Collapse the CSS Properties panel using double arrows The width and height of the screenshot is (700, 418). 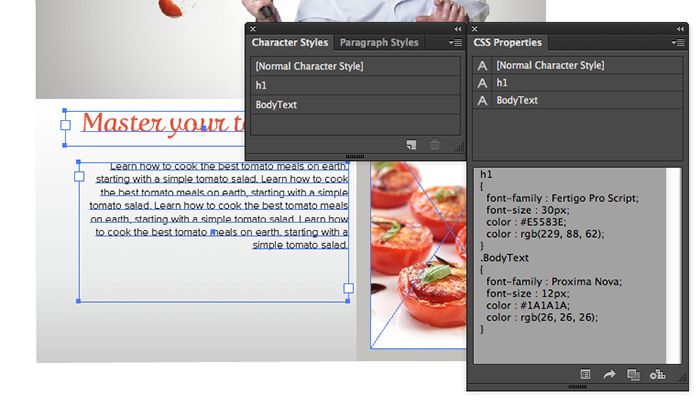coord(680,29)
